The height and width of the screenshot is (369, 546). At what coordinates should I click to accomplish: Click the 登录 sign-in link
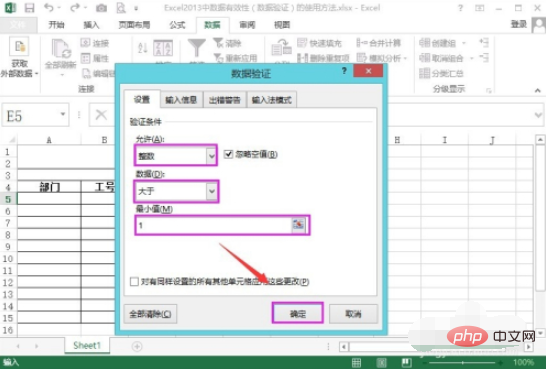518,24
